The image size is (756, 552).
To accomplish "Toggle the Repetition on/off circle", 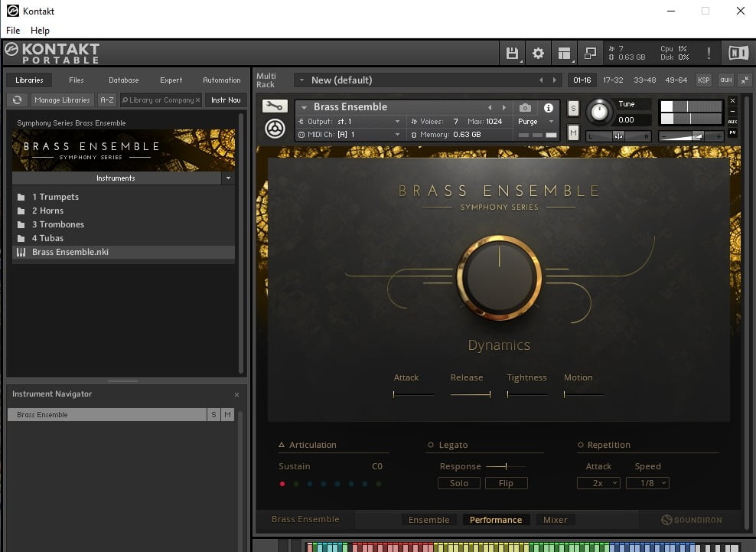I will click(x=581, y=445).
